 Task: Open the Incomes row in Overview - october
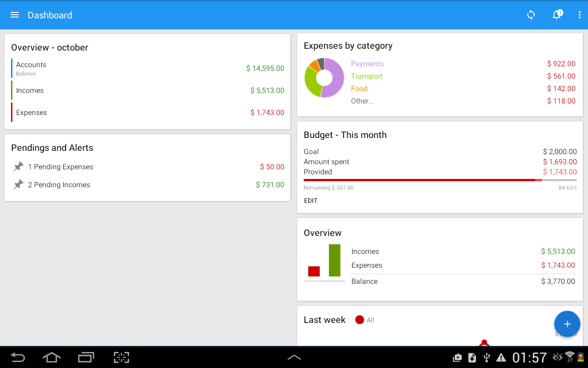[x=147, y=90]
